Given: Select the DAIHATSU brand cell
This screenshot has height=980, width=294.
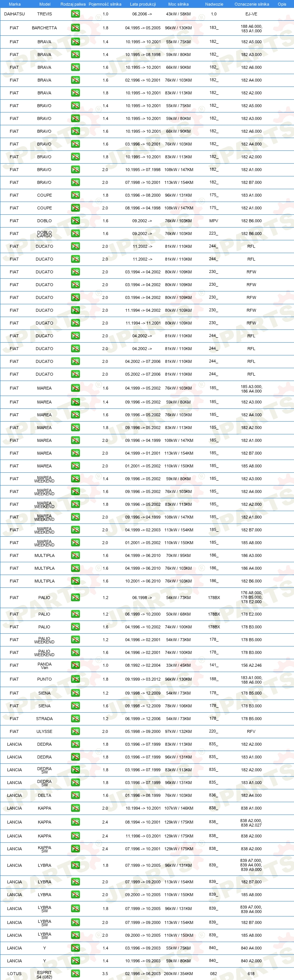Looking at the screenshot, I should (14, 14).
